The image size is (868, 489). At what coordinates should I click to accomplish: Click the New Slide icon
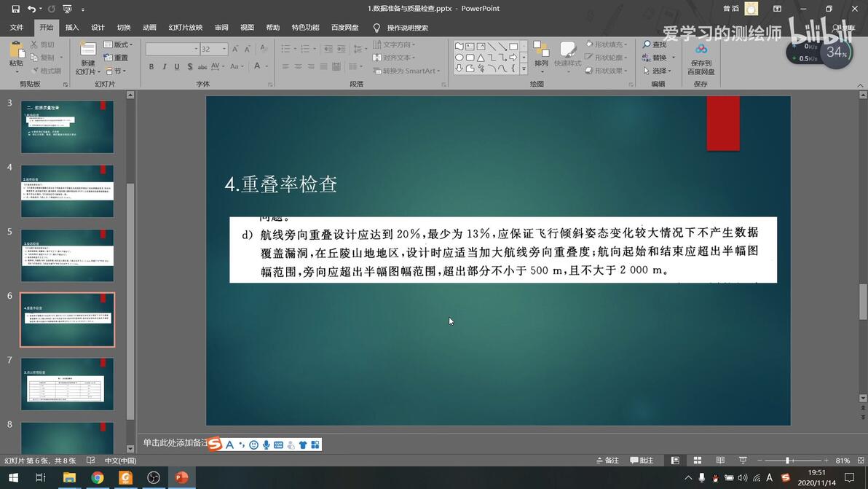point(87,50)
